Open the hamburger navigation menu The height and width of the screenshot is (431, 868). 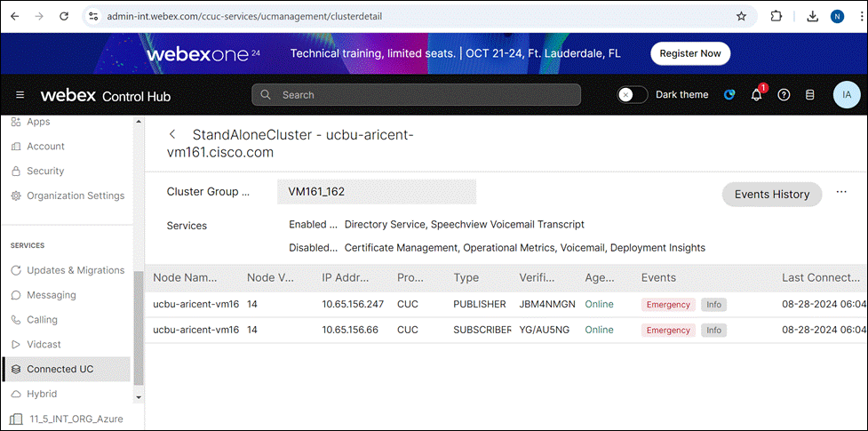pyautogui.click(x=20, y=95)
